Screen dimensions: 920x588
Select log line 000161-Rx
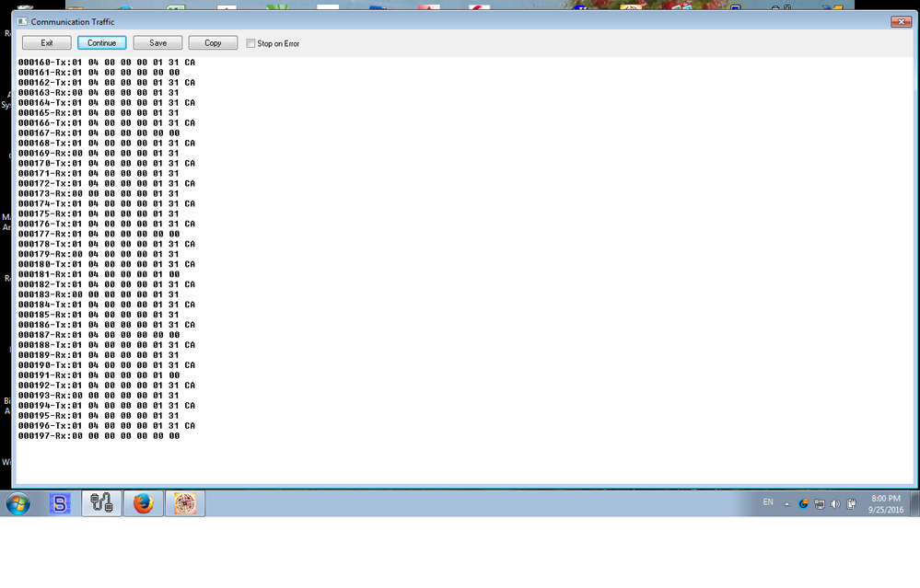pyautogui.click(x=99, y=72)
